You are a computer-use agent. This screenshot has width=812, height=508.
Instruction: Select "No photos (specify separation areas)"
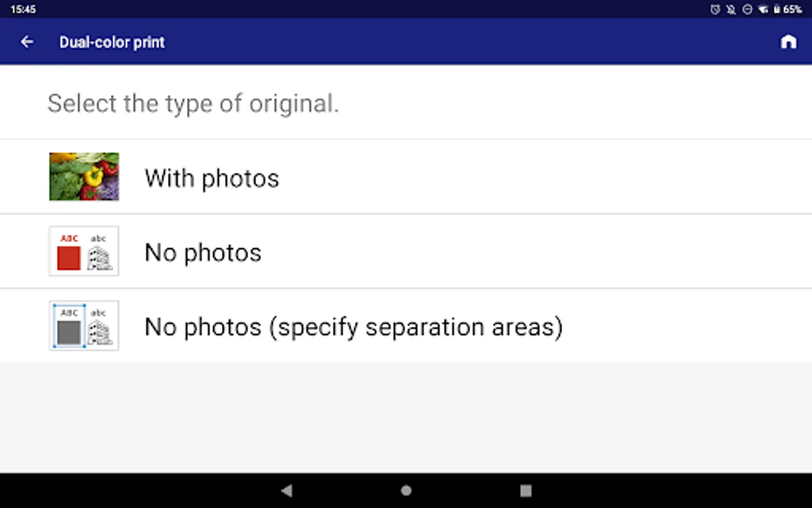(354, 327)
